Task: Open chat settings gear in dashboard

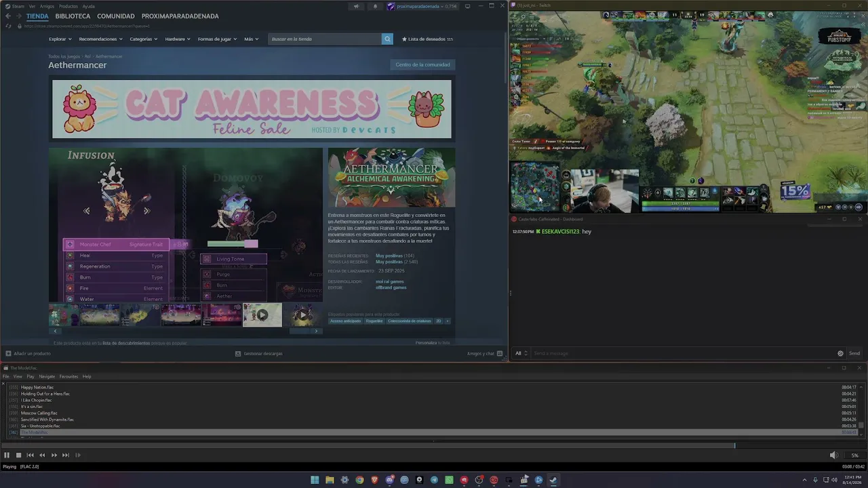Action: click(840, 353)
